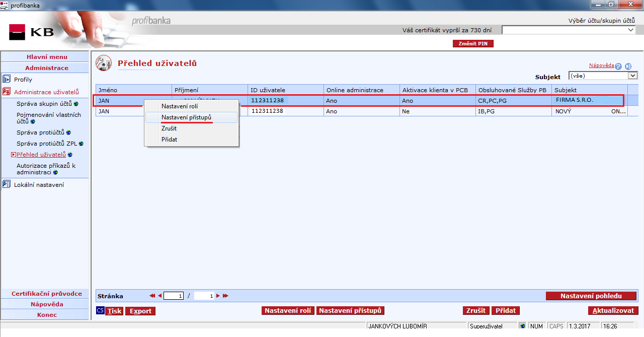Click the CS language icon

(x=100, y=311)
